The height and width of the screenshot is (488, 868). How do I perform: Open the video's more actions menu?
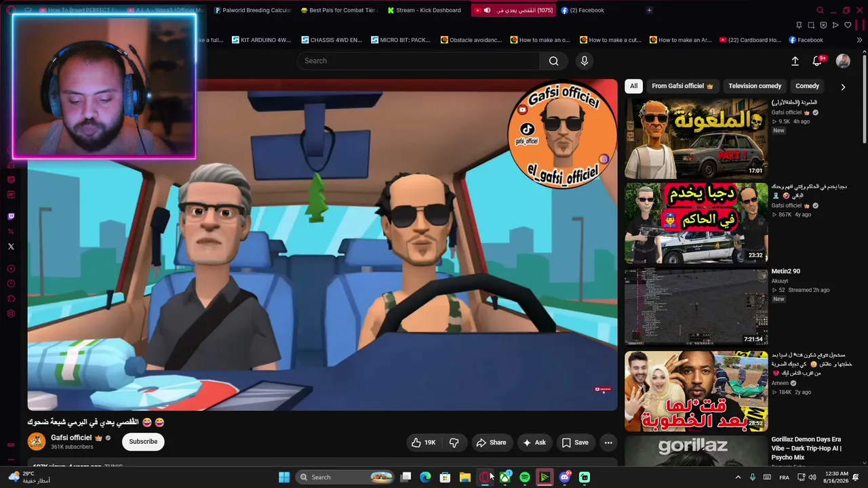click(x=608, y=443)
